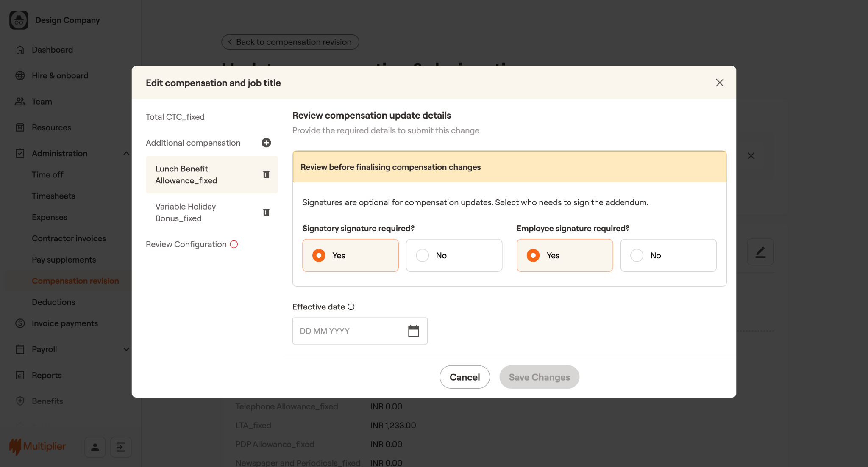
Task: Click the pencil edit icon button
Action: [x=760, y=252]
